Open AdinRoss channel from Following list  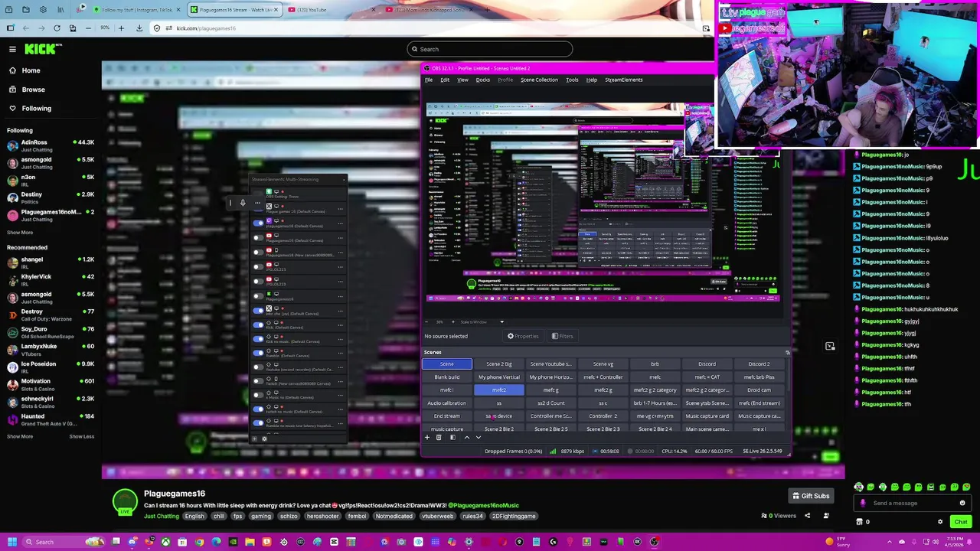51,145
